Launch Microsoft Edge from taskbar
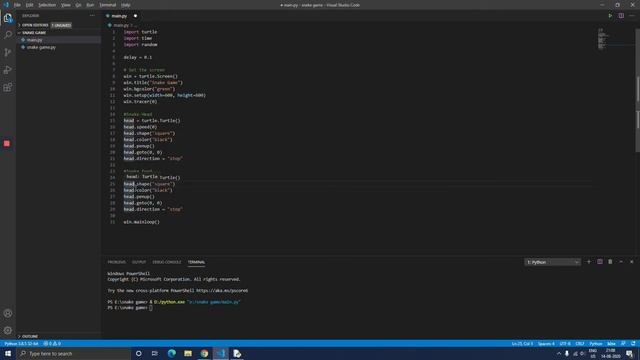The height and width of the screenshot is (360, 640). pos(171,353)
